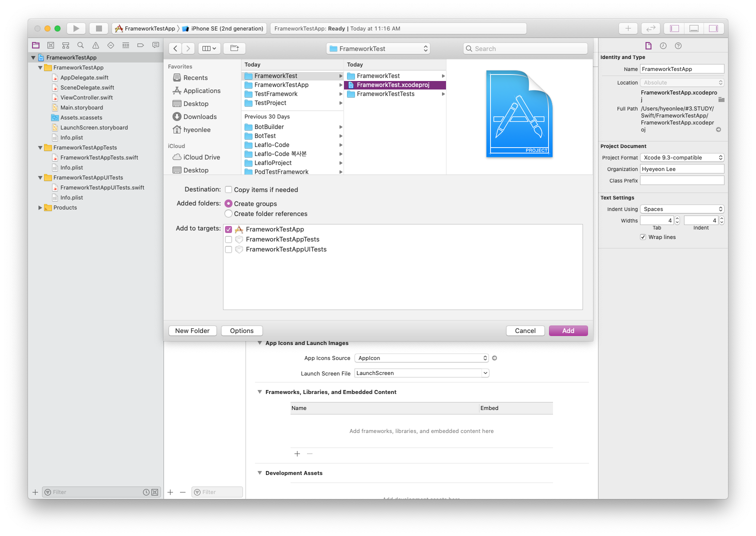This screenshot has height=536, width=756.
Task: Toggle the Debug area panel
Action: click(x=694, y=28)
